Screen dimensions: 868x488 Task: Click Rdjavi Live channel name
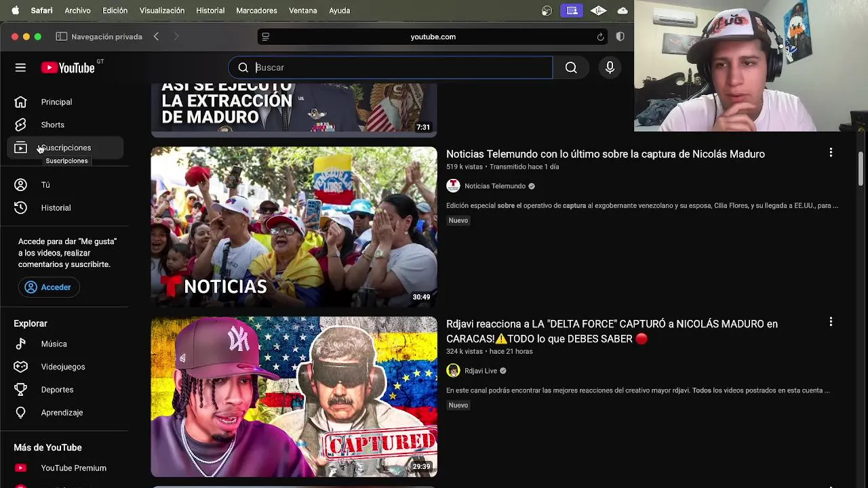(481, 371)
